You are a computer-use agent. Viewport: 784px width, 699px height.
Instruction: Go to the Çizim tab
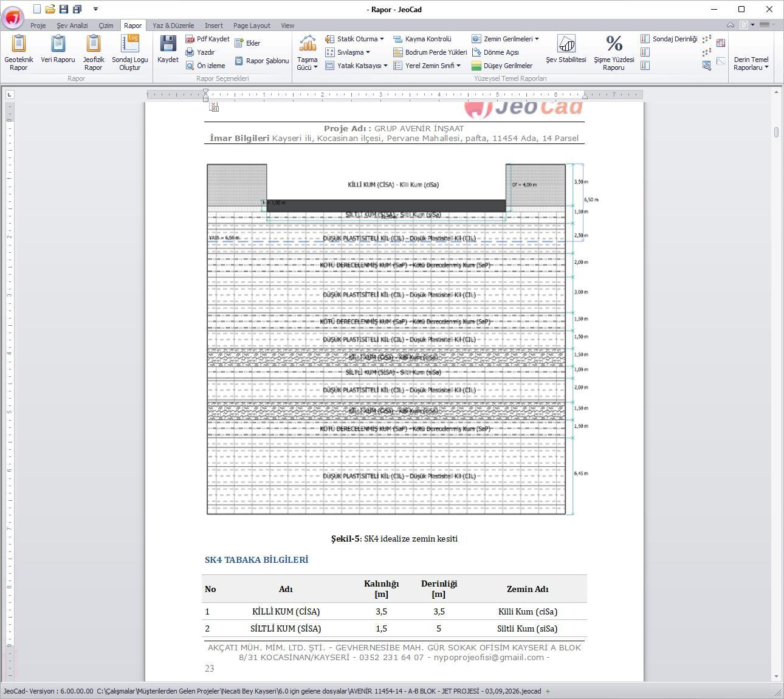pos(106,26)
